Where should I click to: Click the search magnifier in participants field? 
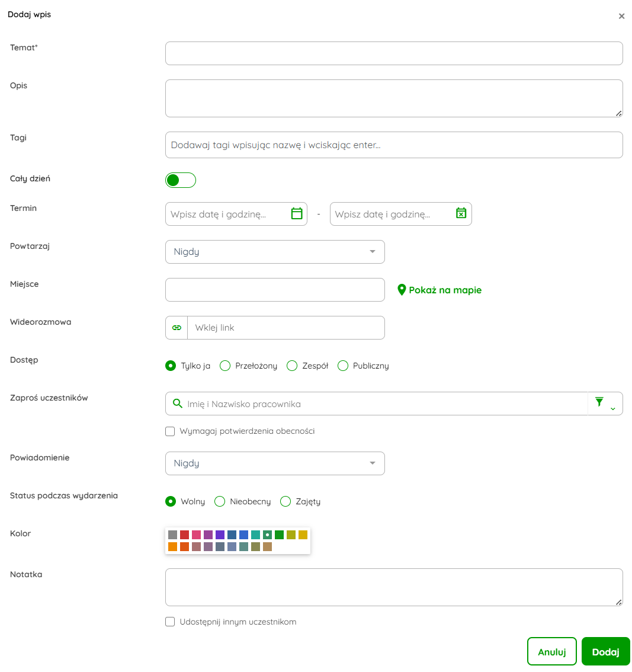[x=177, y=404]
